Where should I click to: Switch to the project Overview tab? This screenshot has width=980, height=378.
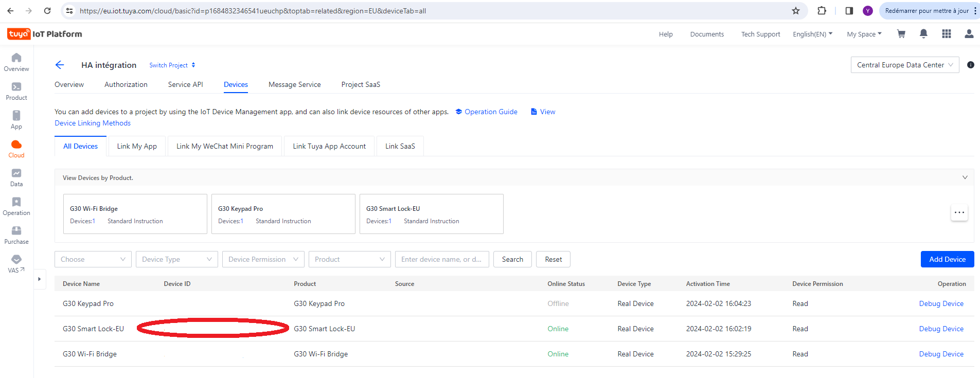(x=69, y=84)
